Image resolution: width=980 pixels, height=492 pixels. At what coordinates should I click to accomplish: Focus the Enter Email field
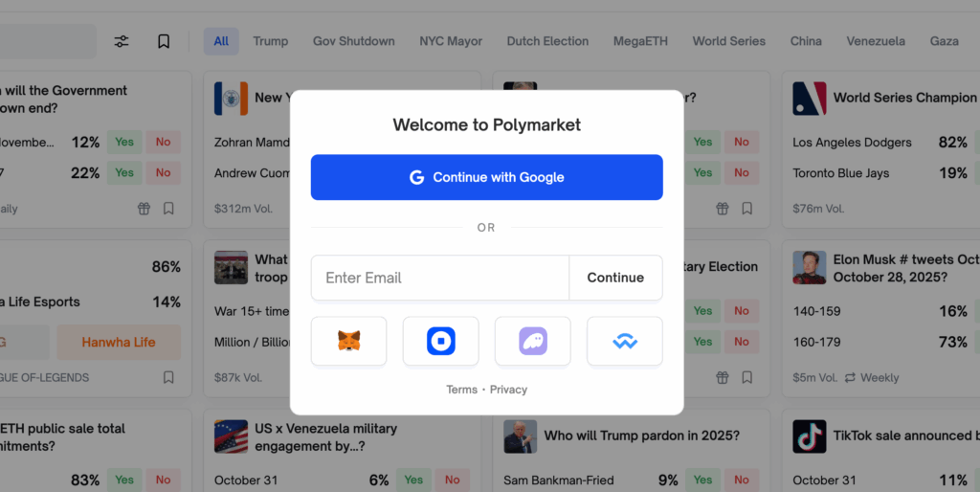point(440,278)
